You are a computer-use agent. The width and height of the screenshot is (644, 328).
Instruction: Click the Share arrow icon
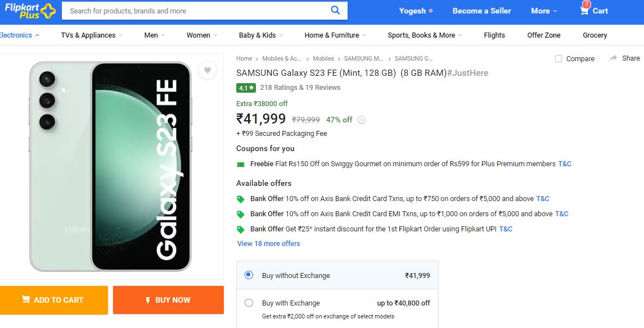pyautogui.click(x=613, y=58)
